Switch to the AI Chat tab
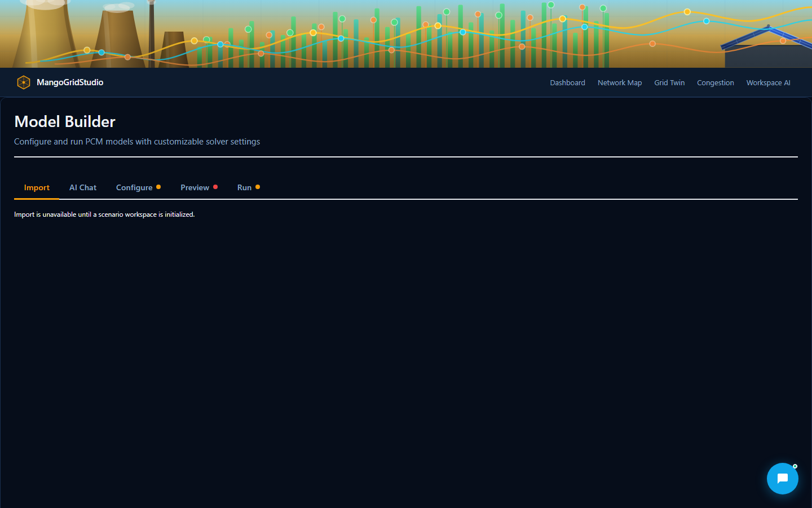This screenshot has height=508, width=812. tap(83, 187)
